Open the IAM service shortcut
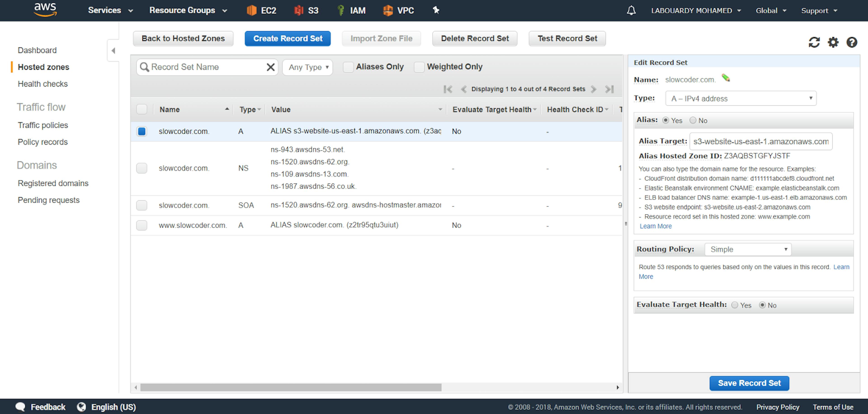868x414 pixels. click(x=351, y=10)
